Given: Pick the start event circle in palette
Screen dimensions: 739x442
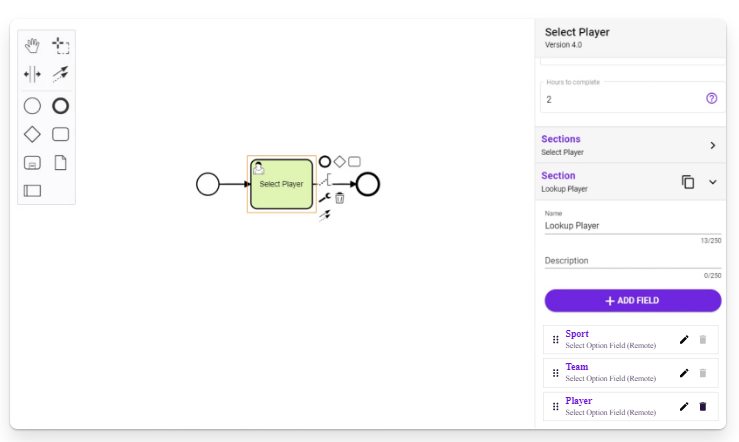Looking at the screenshot, I should [32, 106].
